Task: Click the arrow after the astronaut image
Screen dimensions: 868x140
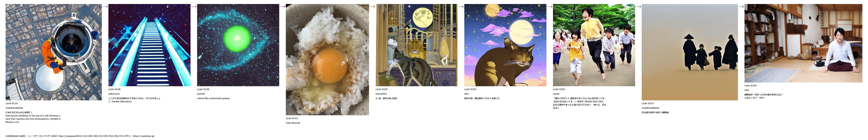Action: (105, 6)
